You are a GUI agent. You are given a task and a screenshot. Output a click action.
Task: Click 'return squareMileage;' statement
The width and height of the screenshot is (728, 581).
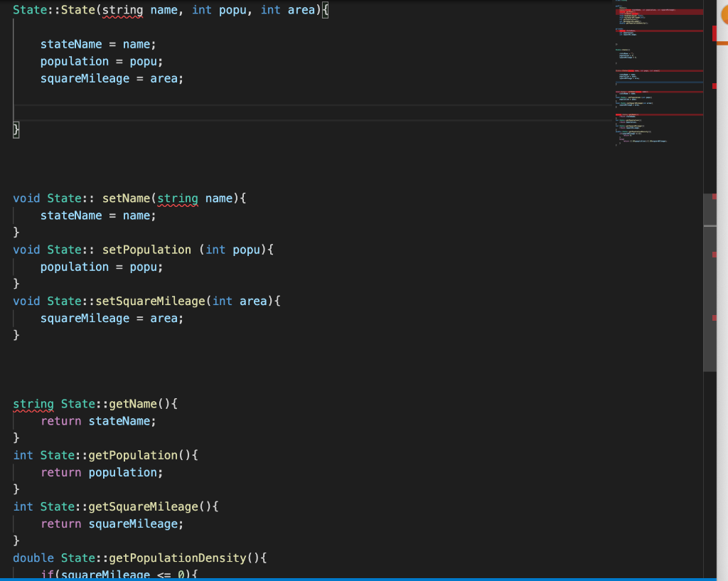[x=112, y=523]
